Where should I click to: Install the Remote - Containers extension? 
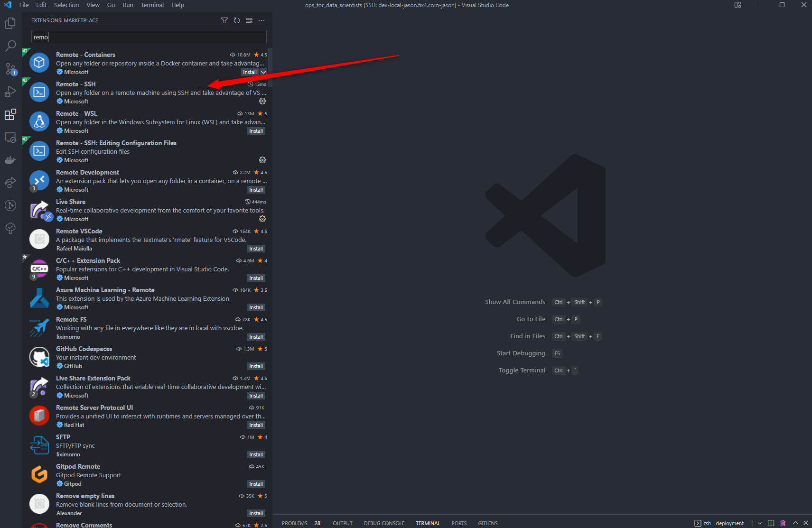click(x=250, y=72)
